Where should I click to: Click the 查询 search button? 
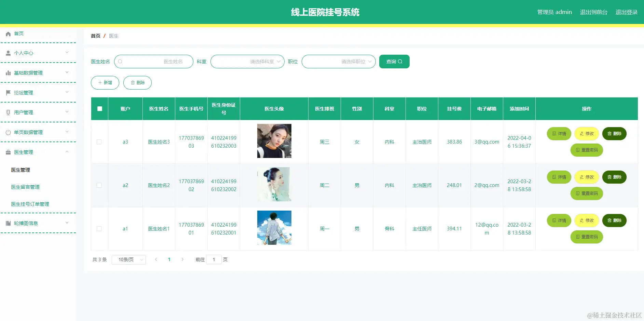394,62
